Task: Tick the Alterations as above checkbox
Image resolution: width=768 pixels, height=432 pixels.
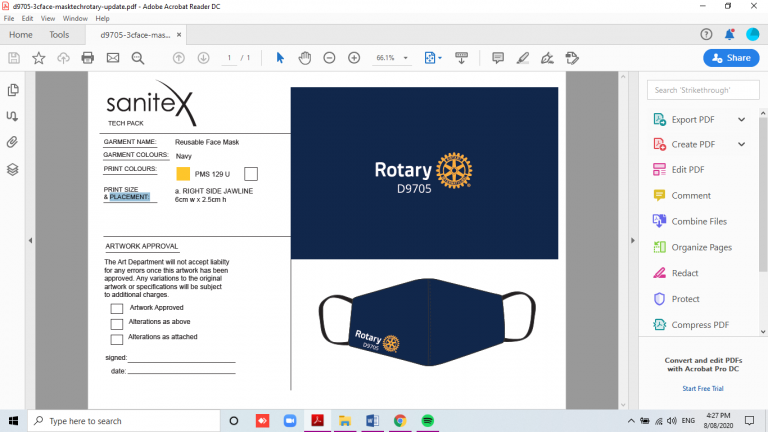Action: pos(117,324)
